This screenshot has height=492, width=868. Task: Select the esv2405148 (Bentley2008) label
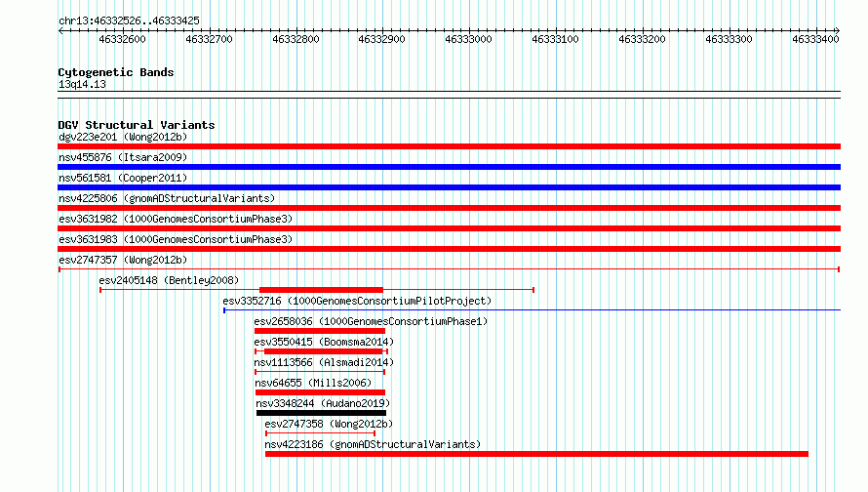coord(169,280)
